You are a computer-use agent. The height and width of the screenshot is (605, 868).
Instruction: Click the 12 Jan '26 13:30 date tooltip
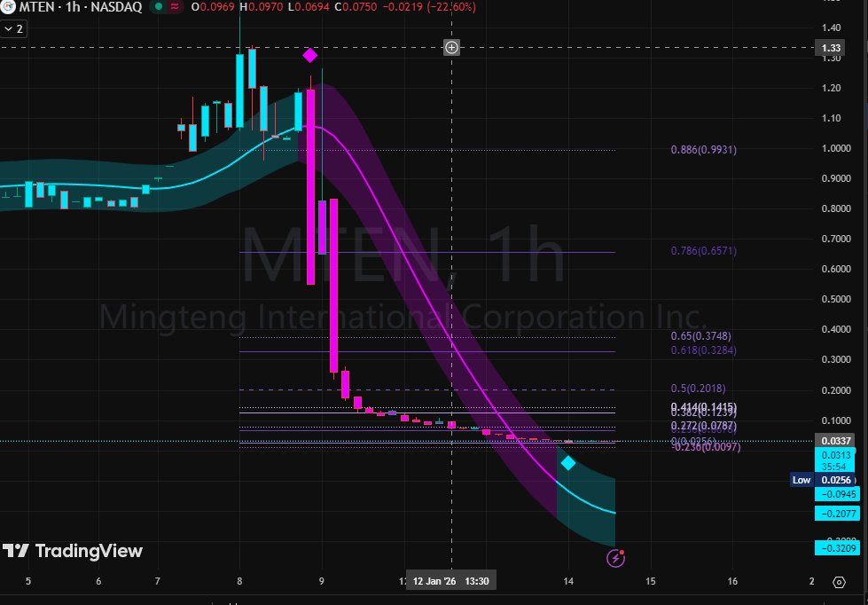click(451, 581)
